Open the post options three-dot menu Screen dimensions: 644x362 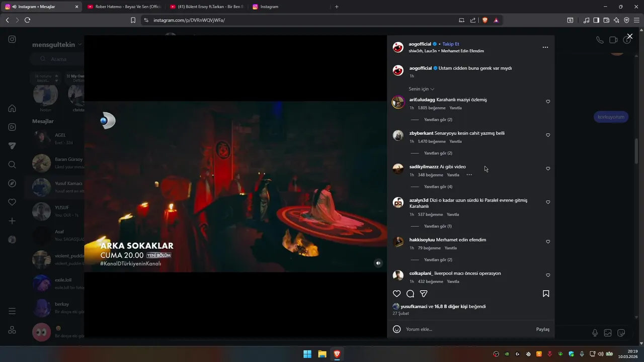[545, 47]
